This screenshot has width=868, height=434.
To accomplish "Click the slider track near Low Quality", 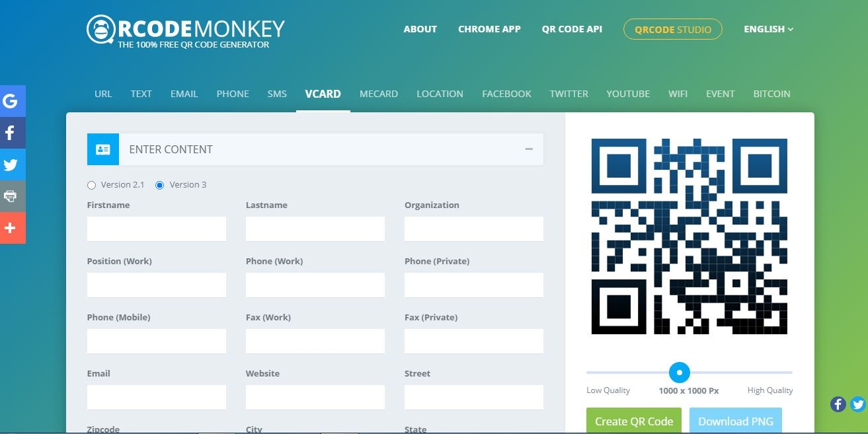I will pos(608,373).
